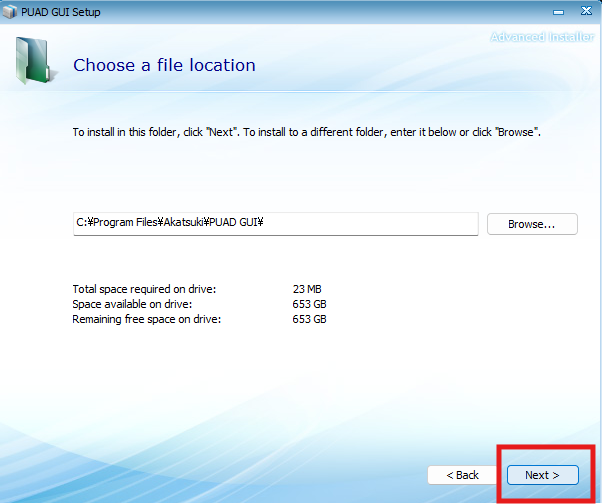Viewport: 602px width, 504px height.
Task: Close the PUAD GUI Setup window
Action: pyautogui.click(x=581, y=10)
